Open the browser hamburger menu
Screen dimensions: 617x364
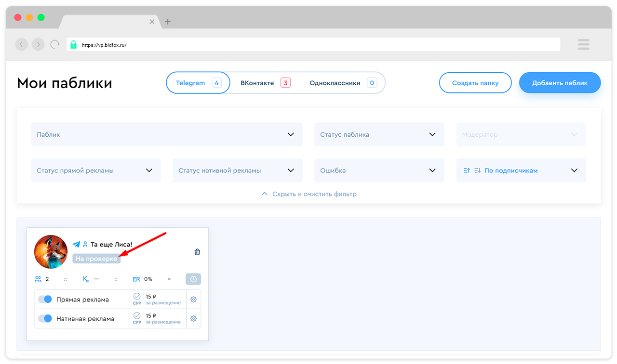click(583, 45)
